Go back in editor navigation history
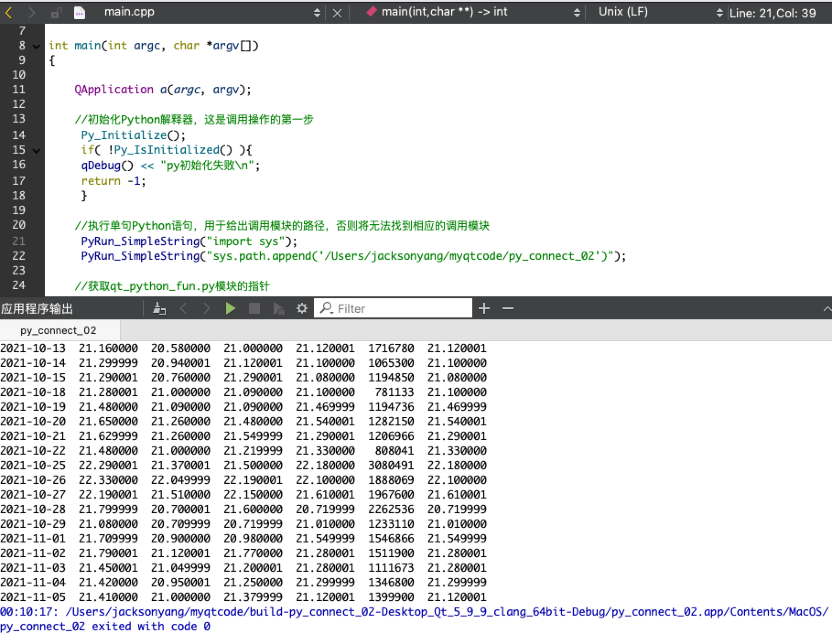The image size is (832, 644). [8, 13]
